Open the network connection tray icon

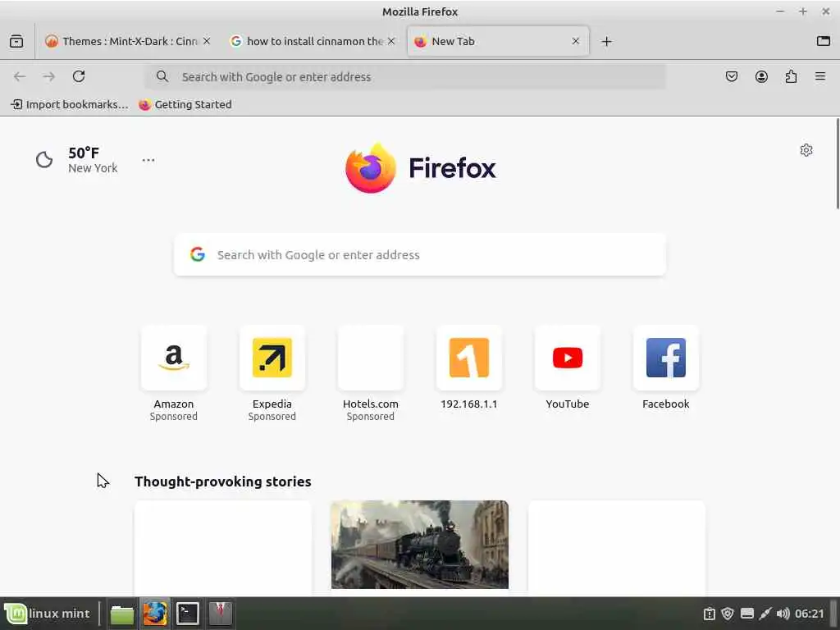pos(765,614)
